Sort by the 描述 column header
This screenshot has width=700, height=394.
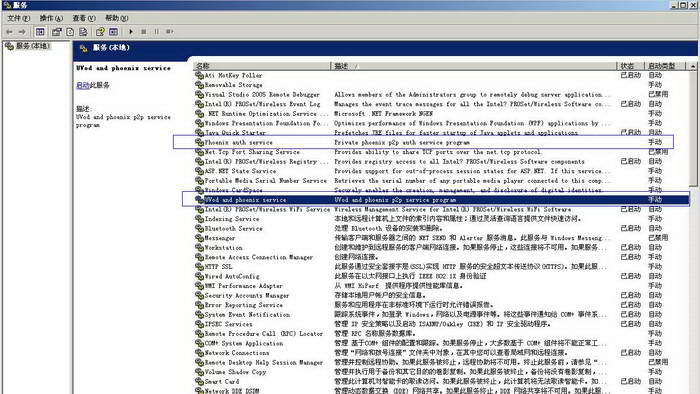(474, 66)
